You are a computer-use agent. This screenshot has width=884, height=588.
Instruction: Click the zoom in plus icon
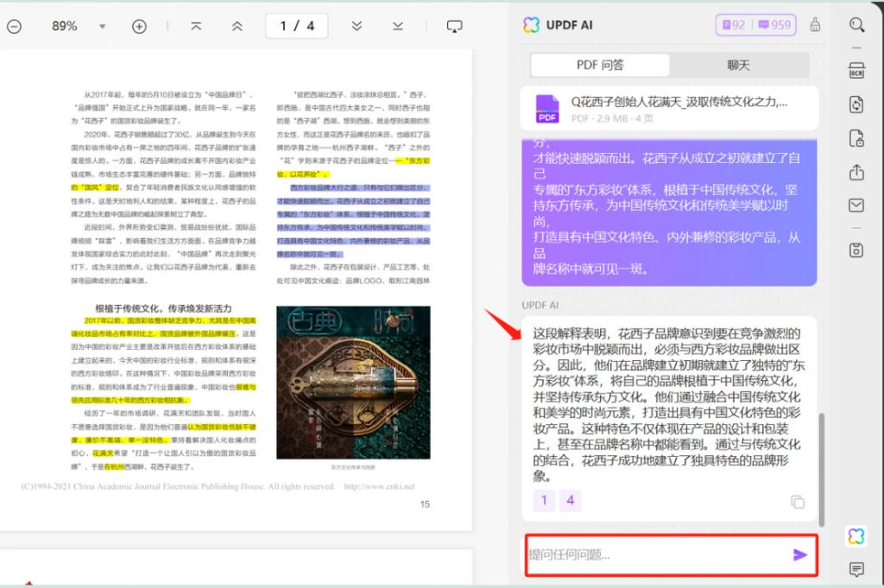coord(139,27)
